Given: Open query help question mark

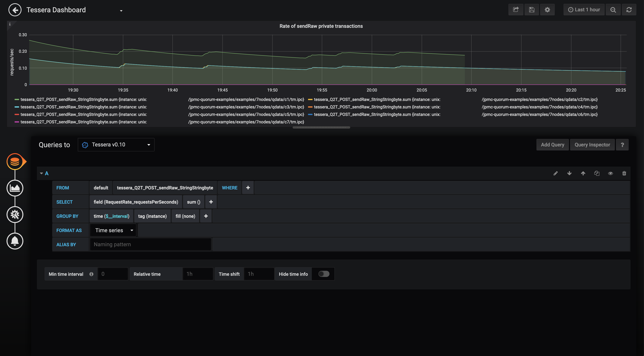Looking at the screenshot, I should pyautogui.click(x=622, y=145).
